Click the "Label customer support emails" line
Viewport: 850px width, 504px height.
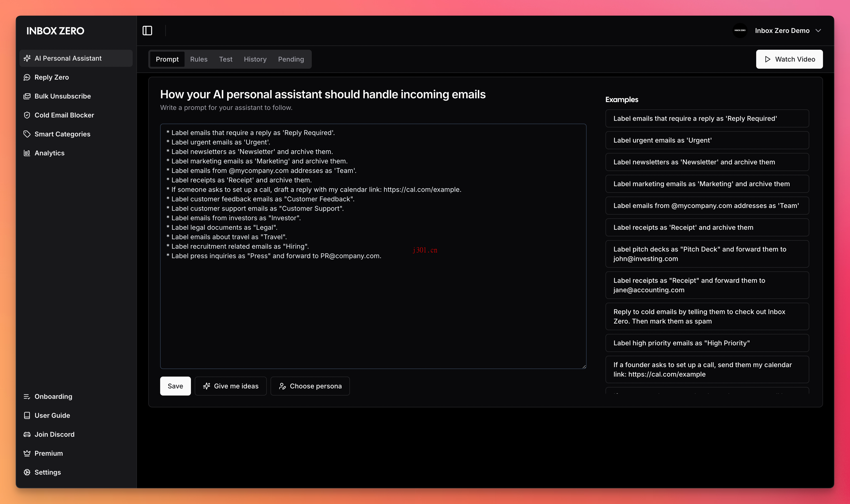(255, 208)
